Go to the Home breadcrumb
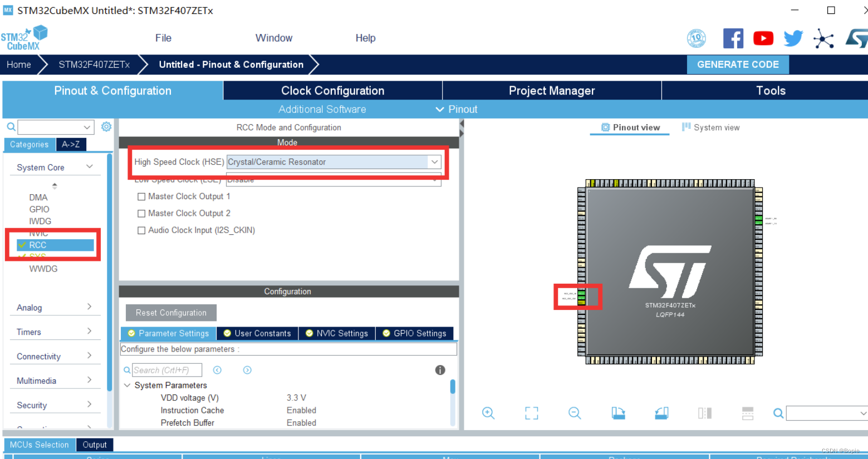The height and width of the screenshot is (459, 868). tap(19, 65)
